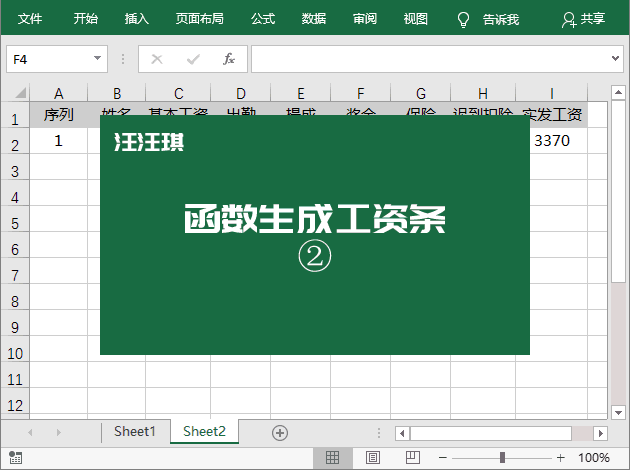Switch to Sheet1 tab
This screenshot has width=630, height=470.
[x=135, y=431]
